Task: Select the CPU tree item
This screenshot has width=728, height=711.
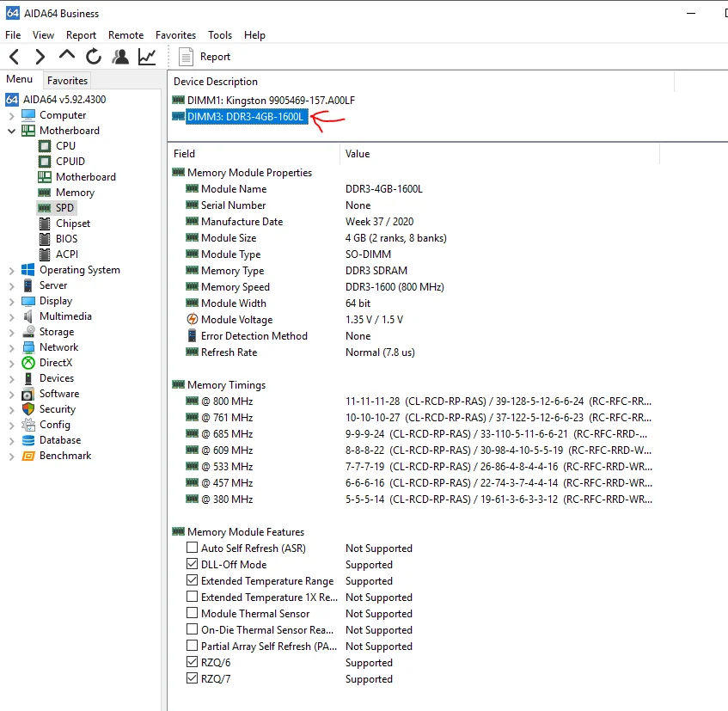Action: pos(65,146)
